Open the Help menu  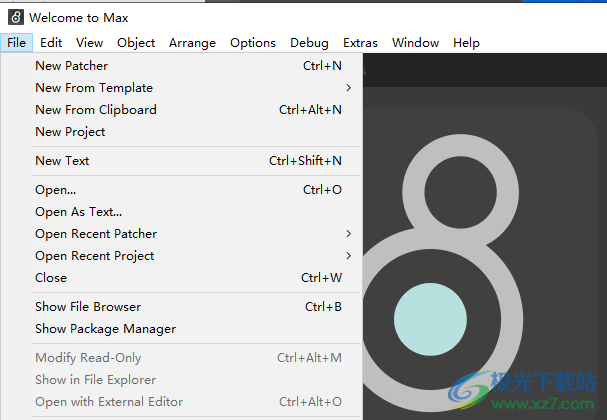pos(466,43)
